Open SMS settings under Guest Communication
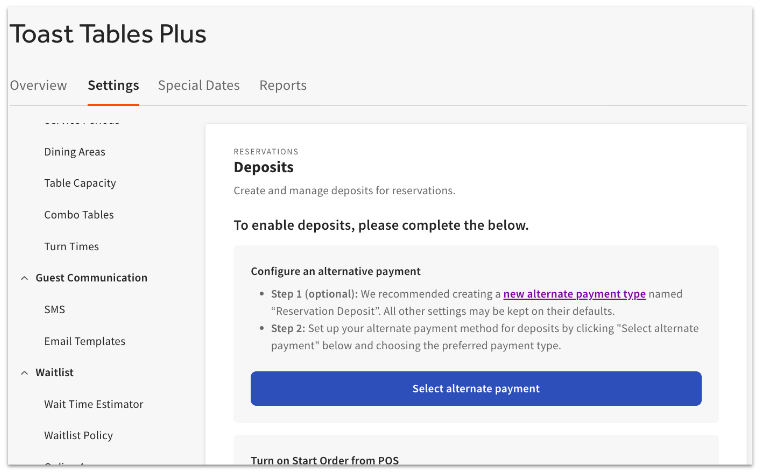Screen dimensions: 760x474 tap(54, 310)
